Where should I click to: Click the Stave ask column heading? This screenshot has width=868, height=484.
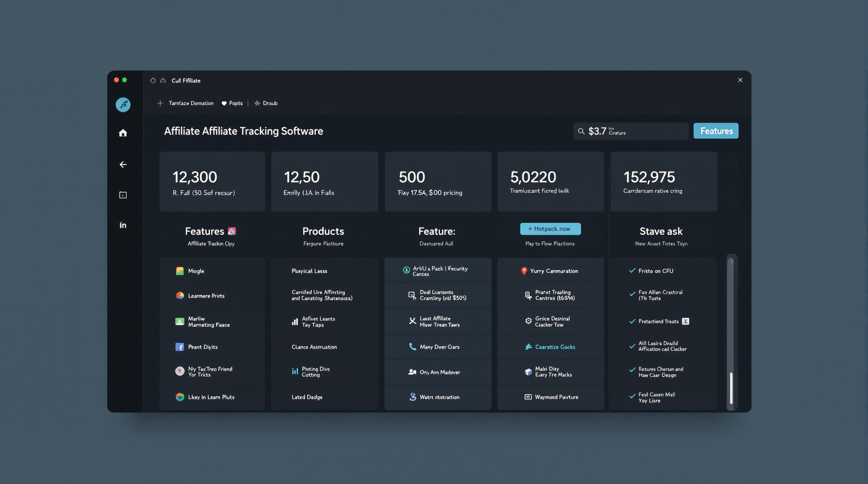pos(661,231)
